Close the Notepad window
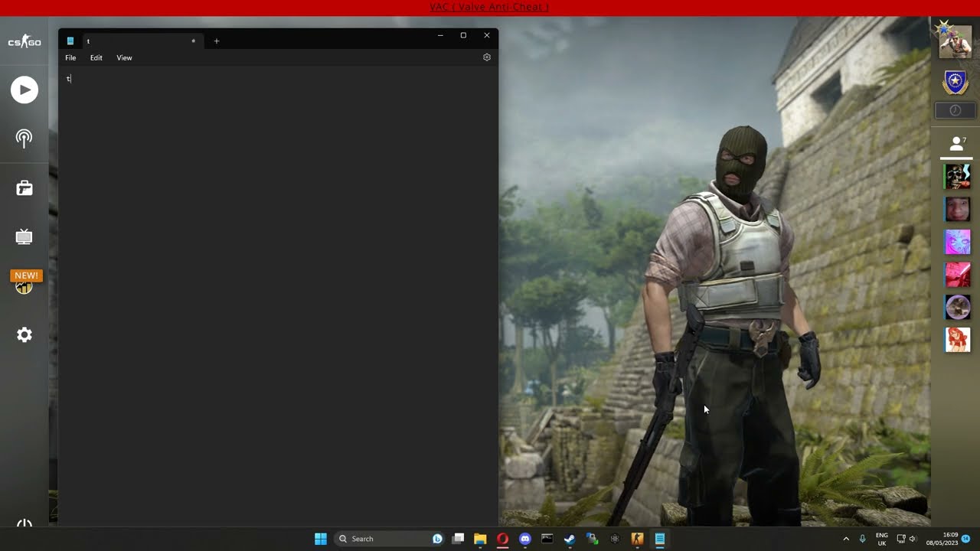This screenshot has width=980, height=551. [x=487, y=35]
